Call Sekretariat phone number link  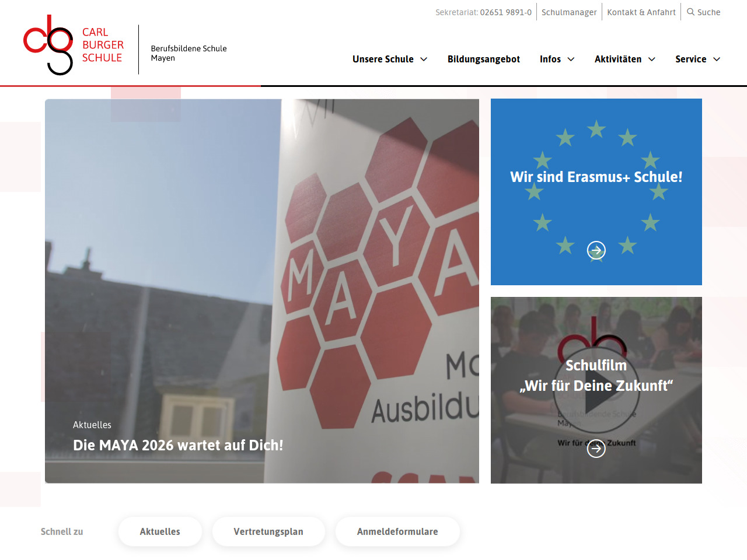pos(506,12)
